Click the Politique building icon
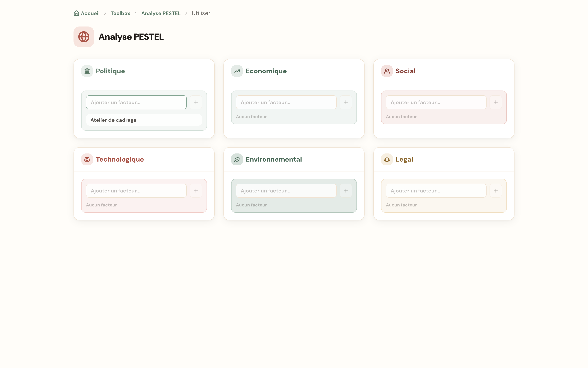Image resolution: width=588 pixels, height=368 pixels. tap(87, 71)
